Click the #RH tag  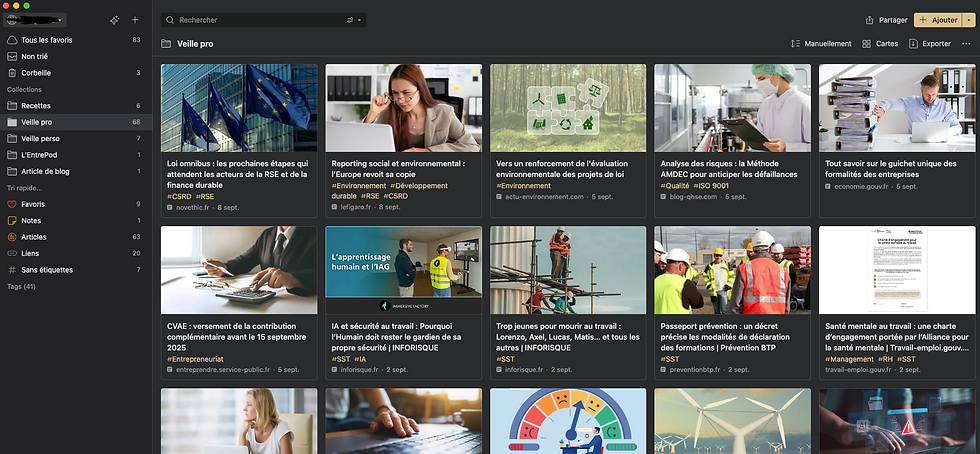click(x=886, y=359)
